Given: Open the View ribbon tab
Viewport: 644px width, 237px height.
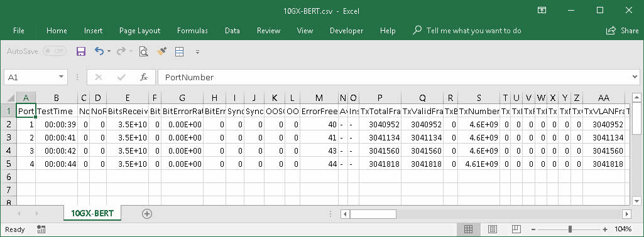Looking at the screenshot, I should coord(305,31).
